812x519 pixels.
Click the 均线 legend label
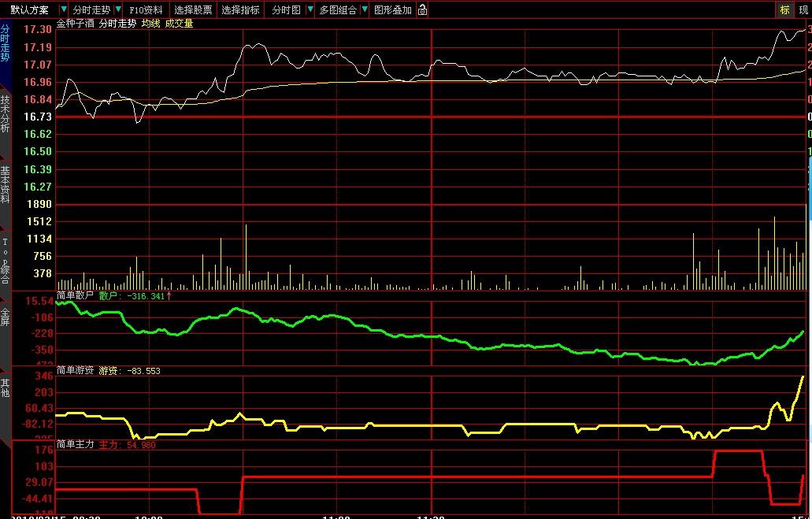(x=150, y=24)
